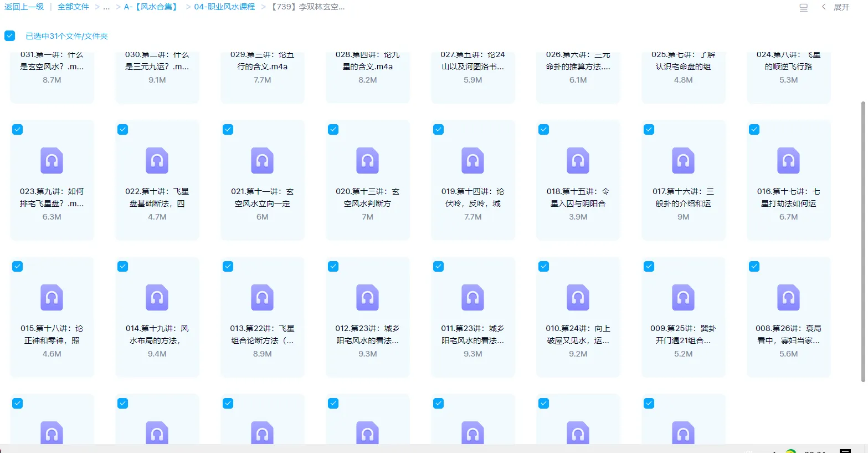Uncheck file 018.第十五讲 checkbox
This screenshot has width=868, height=453.
click(544, 129)
